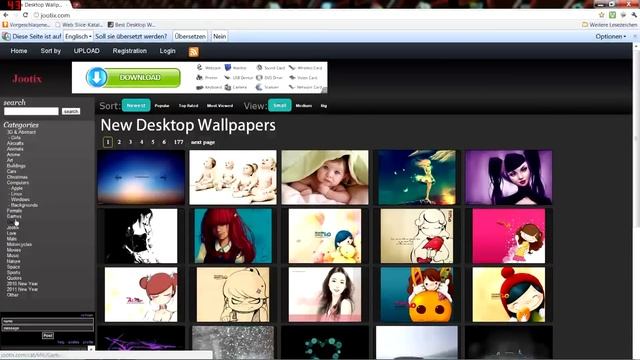Reload the page with the refresh icon
Viewport: 640px width, 360px height.
25,15
